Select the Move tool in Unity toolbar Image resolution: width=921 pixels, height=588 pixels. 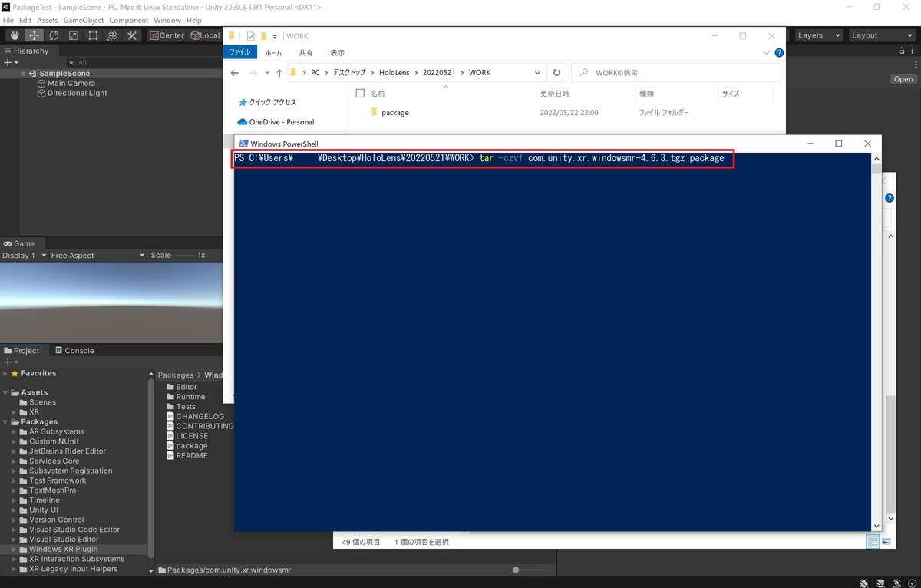(35, 35)
